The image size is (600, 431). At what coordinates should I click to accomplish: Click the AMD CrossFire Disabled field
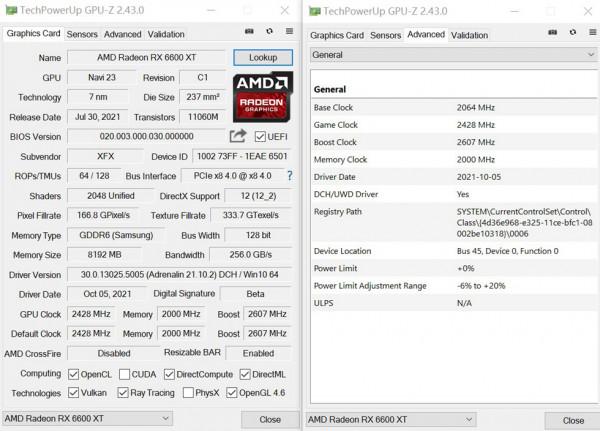(114, 353)
